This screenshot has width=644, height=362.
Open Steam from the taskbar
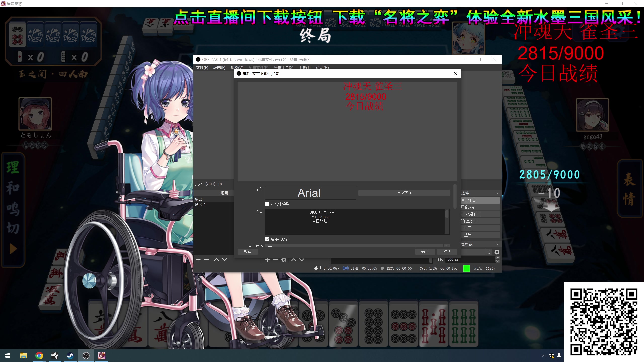coord(70,356)
